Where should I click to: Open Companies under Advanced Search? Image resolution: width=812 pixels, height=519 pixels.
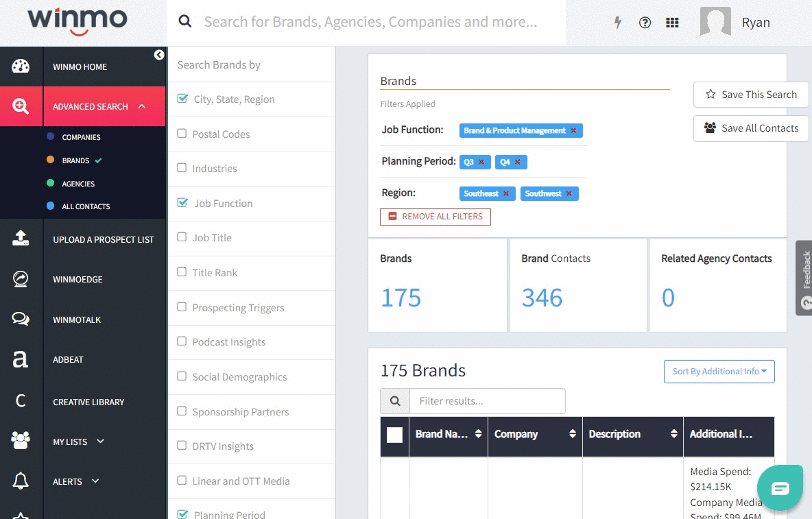pos(82,137)
